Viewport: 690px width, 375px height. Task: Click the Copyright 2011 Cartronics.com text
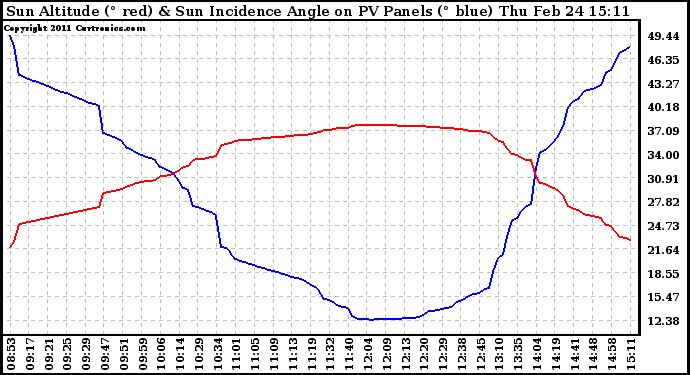coord(74,28)
